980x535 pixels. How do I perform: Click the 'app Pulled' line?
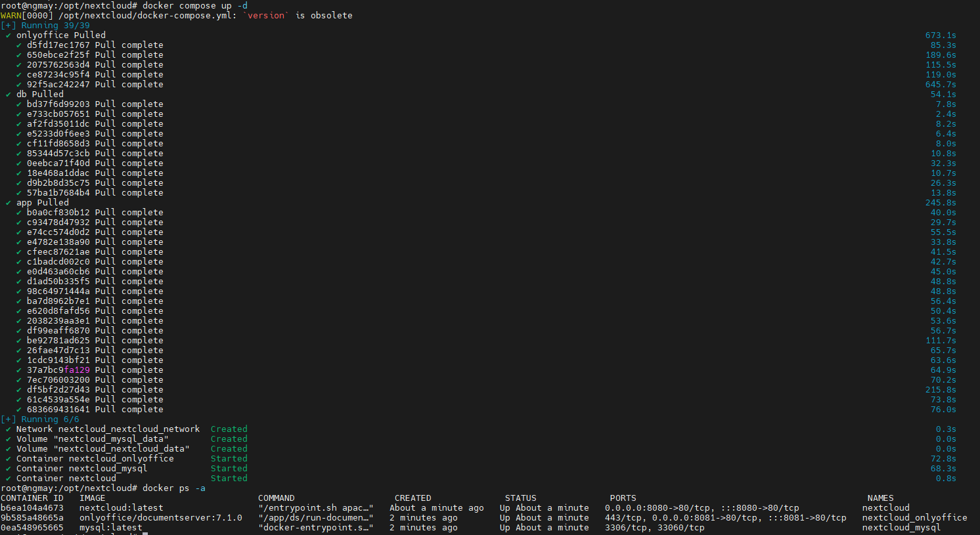[x=43, y=202]
